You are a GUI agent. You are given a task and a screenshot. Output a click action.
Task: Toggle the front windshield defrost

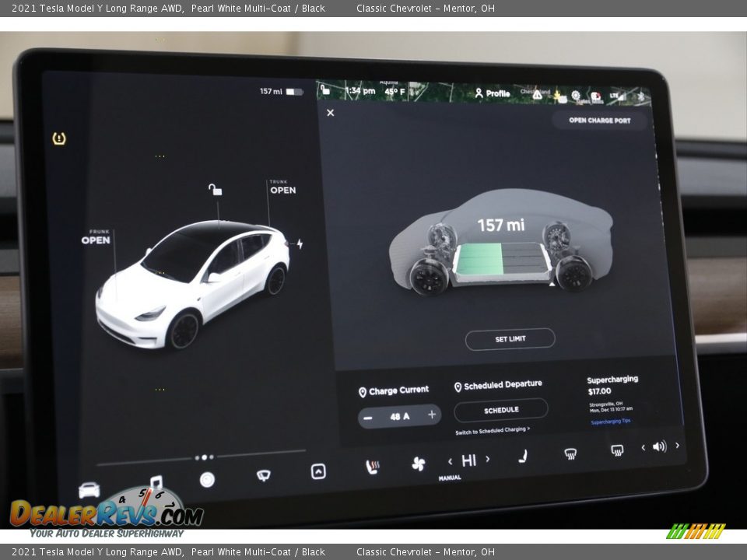point(570,453)
